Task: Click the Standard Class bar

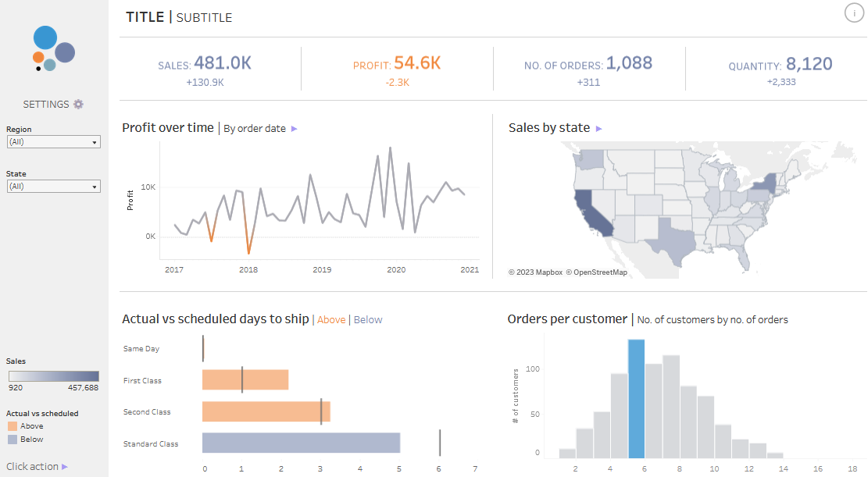Action: pyautogui.click(x=301, y=443)
